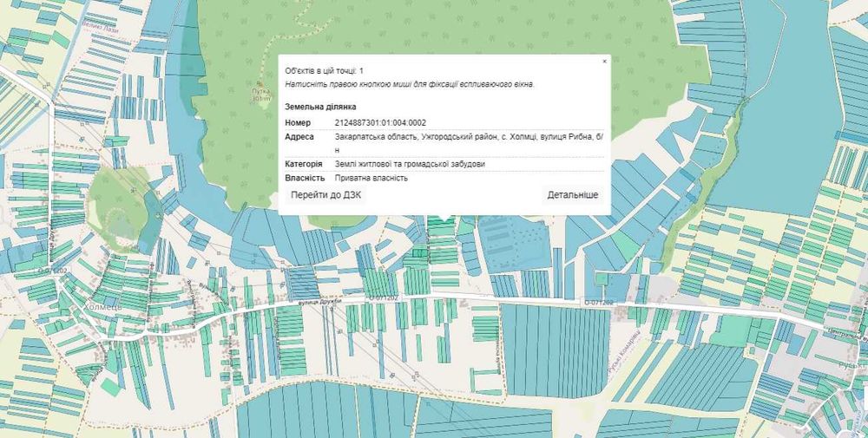Viewport: 868px width, 438px height.
Task: Click the 'Детальніше' button for details
Action: click(572, 195)
